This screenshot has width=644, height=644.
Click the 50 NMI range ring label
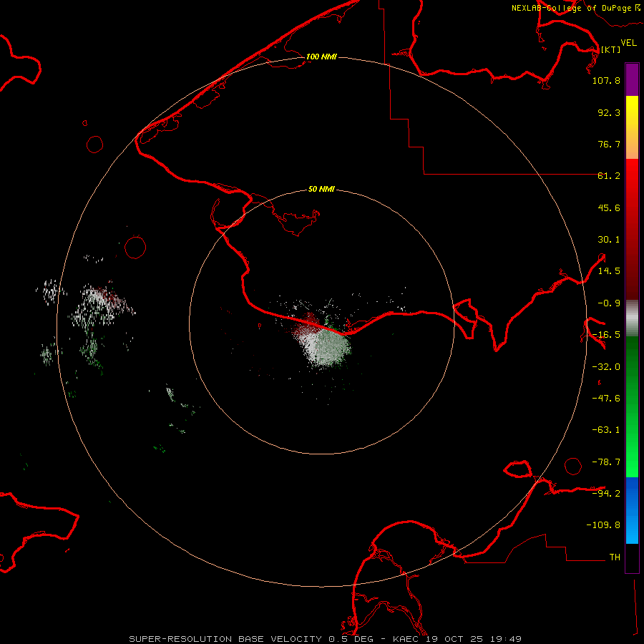point(321,189)
